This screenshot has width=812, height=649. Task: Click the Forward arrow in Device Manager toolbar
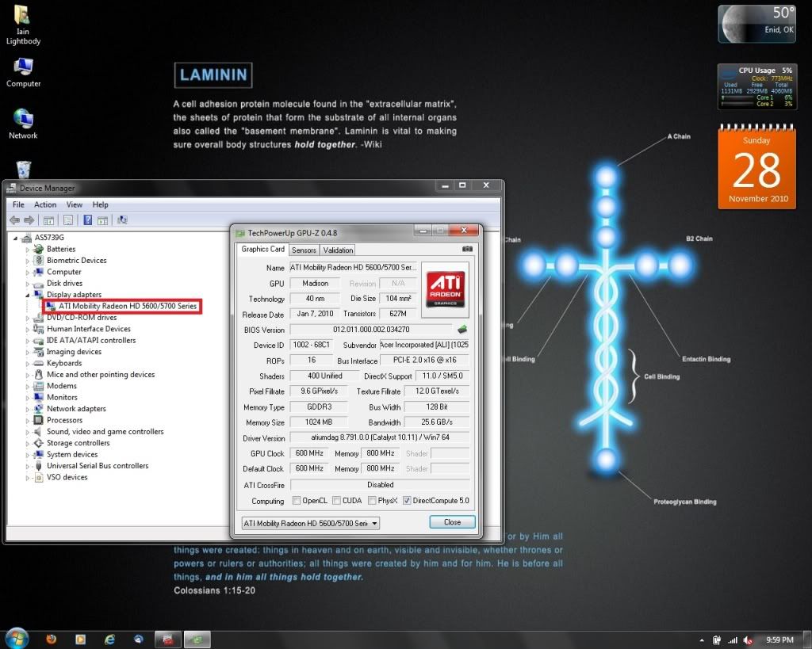[29, 220]
